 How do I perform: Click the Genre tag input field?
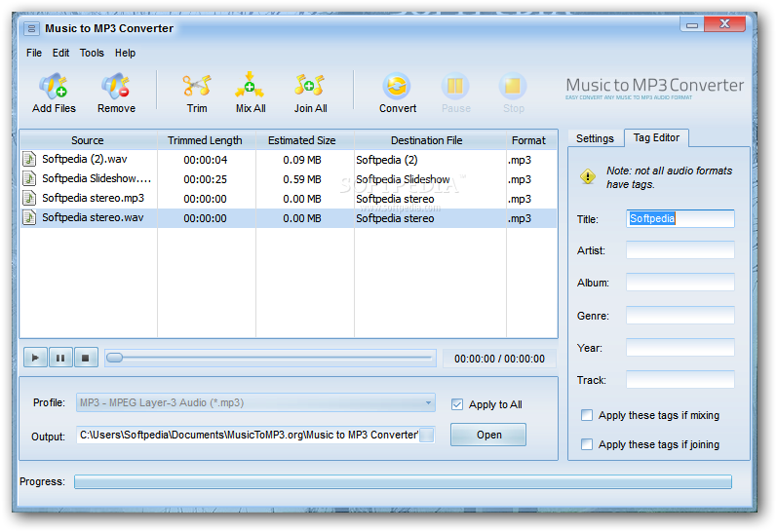click(x=680, y=315)
